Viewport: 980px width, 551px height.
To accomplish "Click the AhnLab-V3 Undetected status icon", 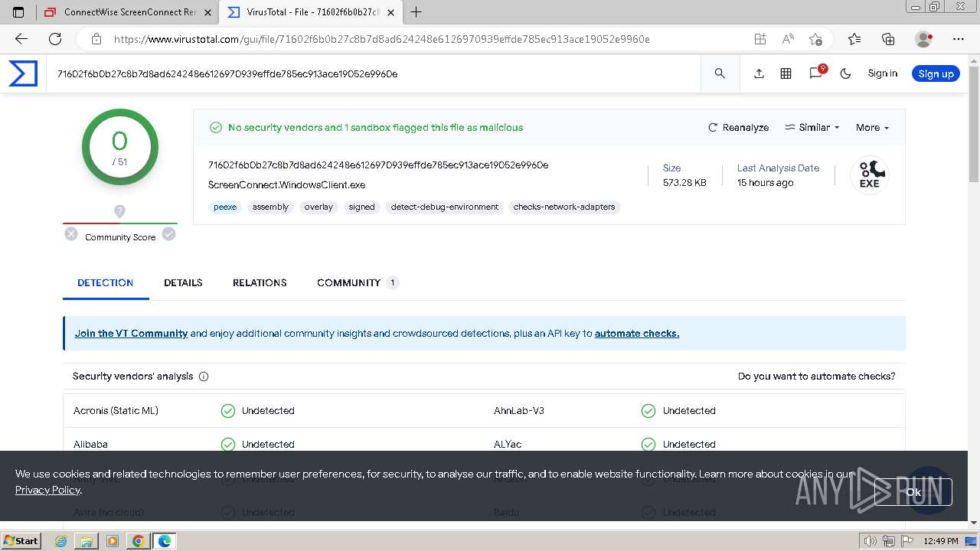I will tap(648, 411).
